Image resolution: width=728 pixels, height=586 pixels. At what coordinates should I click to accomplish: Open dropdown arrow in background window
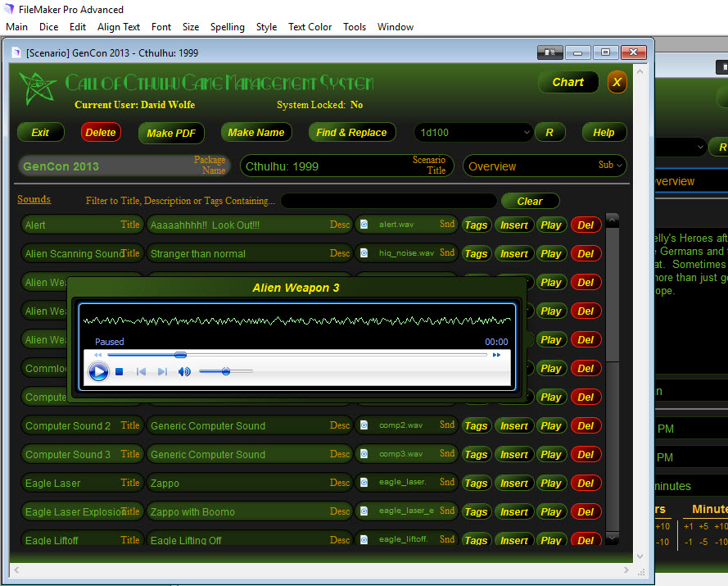point(700,148)
